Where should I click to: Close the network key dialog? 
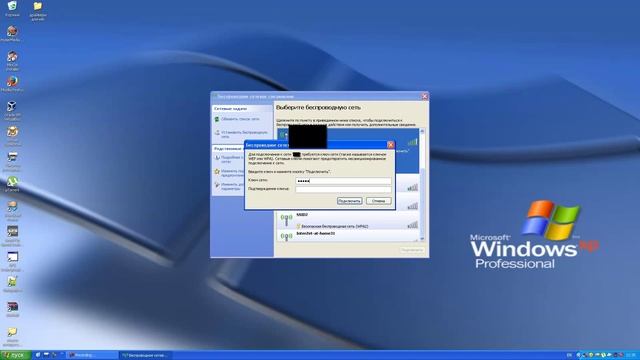[x=391, y=144]
